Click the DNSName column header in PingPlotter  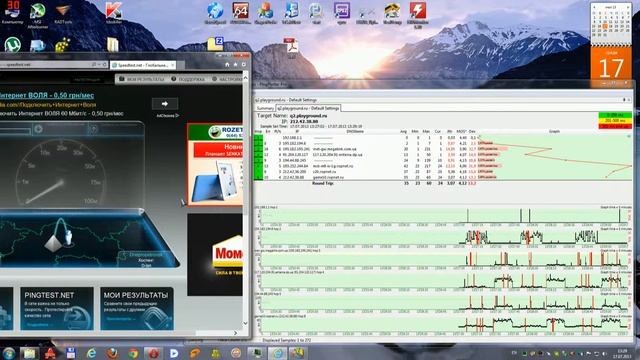(355, 131)
